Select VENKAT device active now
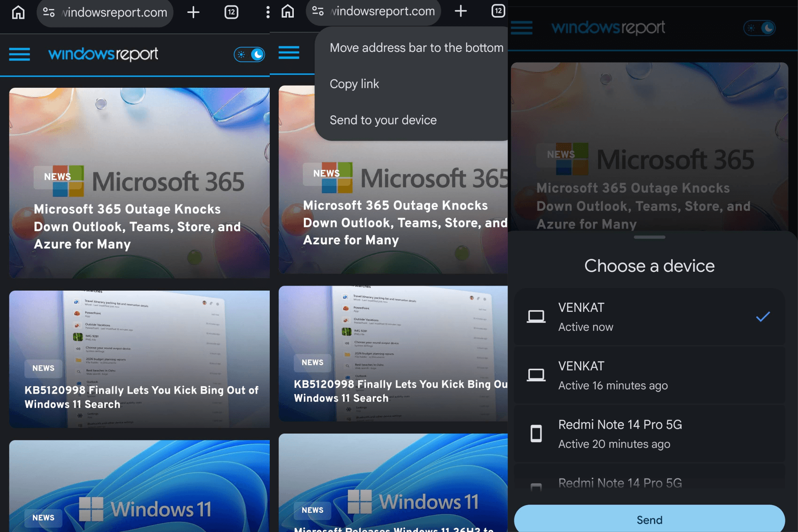 (650, 317)
